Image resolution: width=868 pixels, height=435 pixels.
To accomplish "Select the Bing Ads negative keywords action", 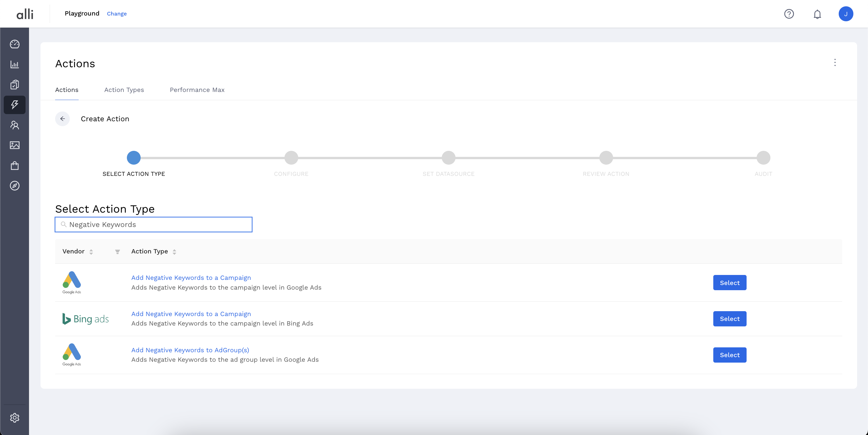I will pyautogui.click(x=730, y=319).
